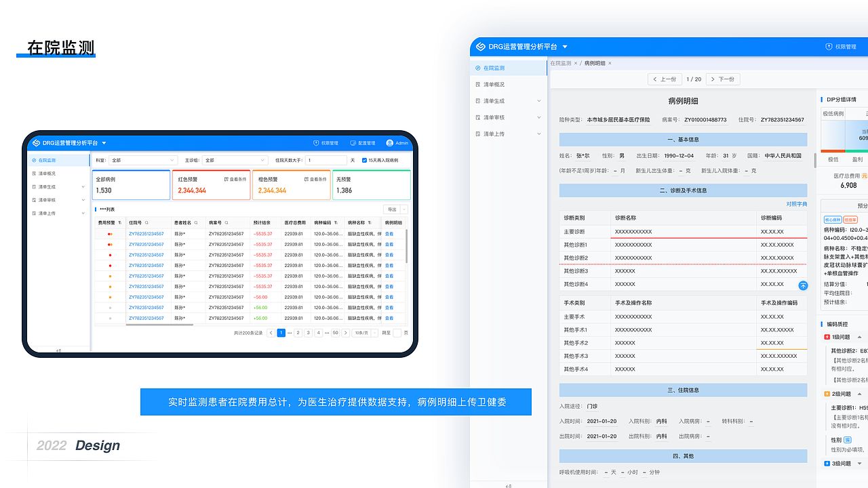
Task: Click the 编 edit icon next to 性别
Action: pos(848,440)
